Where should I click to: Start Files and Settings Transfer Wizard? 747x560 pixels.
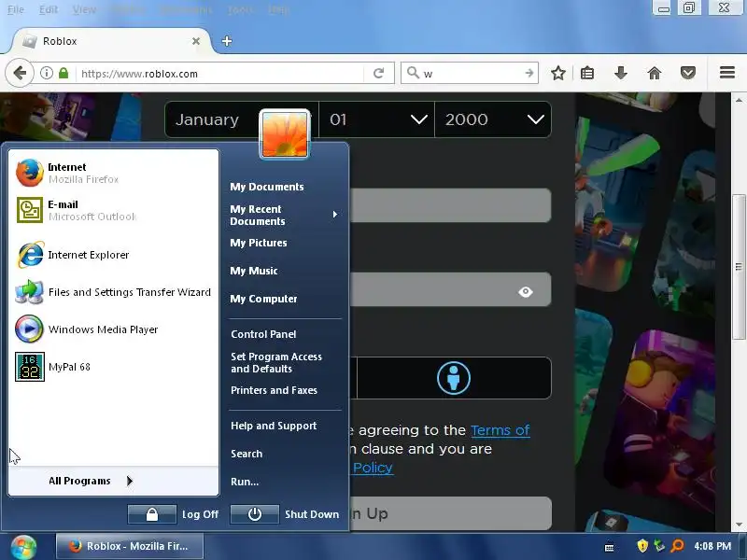[113, 292]
